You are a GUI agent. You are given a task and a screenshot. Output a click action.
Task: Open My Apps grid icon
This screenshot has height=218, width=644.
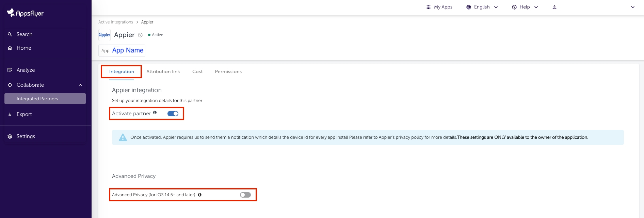(429, 7)
